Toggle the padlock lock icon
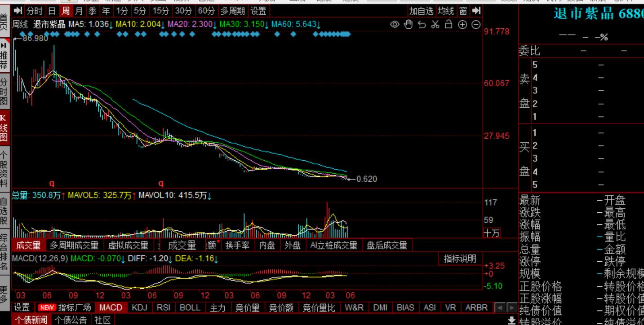This screenshot has height=325, width=644. [x=449, y=25]
